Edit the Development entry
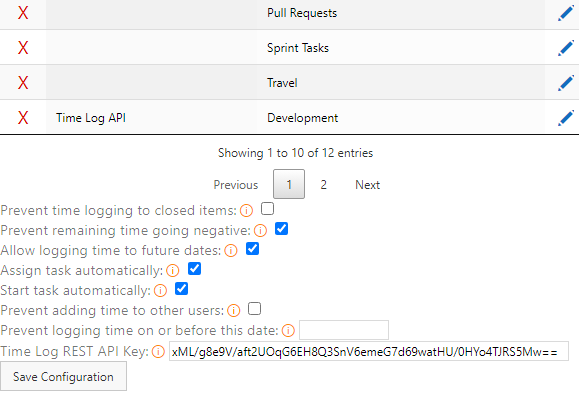Viewport: 579px width, 400px height. [x=565, y=118]
